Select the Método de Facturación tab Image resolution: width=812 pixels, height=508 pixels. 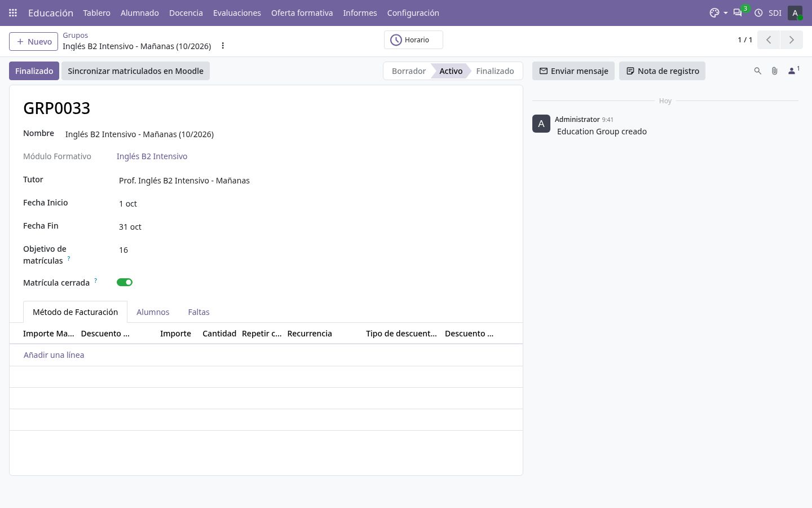[x=76, y=312]
